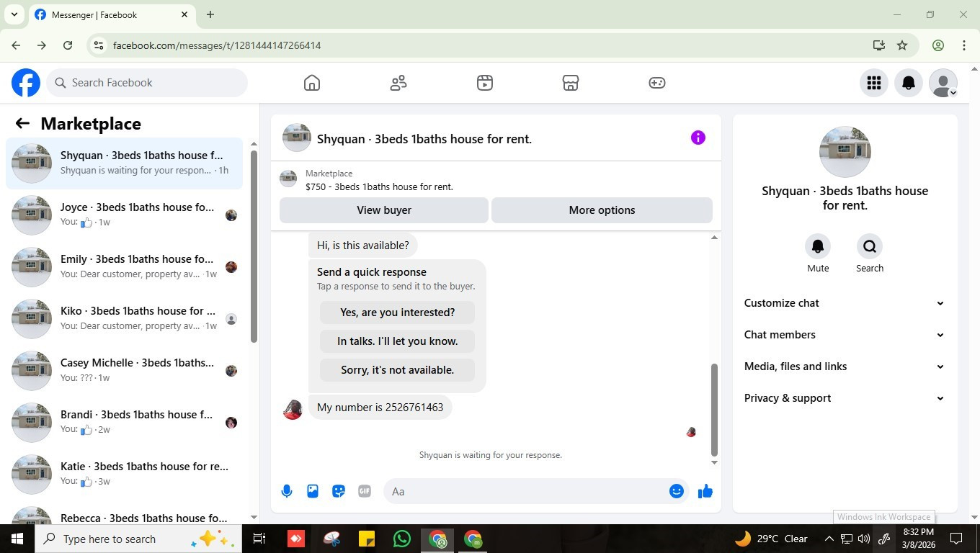Viewport: 980px width, 553px height.
Task: Close the Messenger | Facebook tab
Action: pyautogui.click(x=184, y=14)
